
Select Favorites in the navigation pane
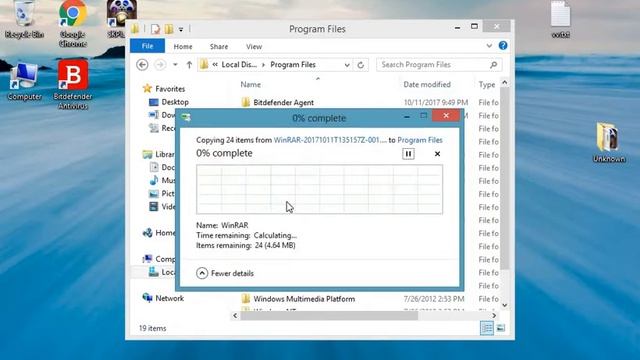pos(164,89)
